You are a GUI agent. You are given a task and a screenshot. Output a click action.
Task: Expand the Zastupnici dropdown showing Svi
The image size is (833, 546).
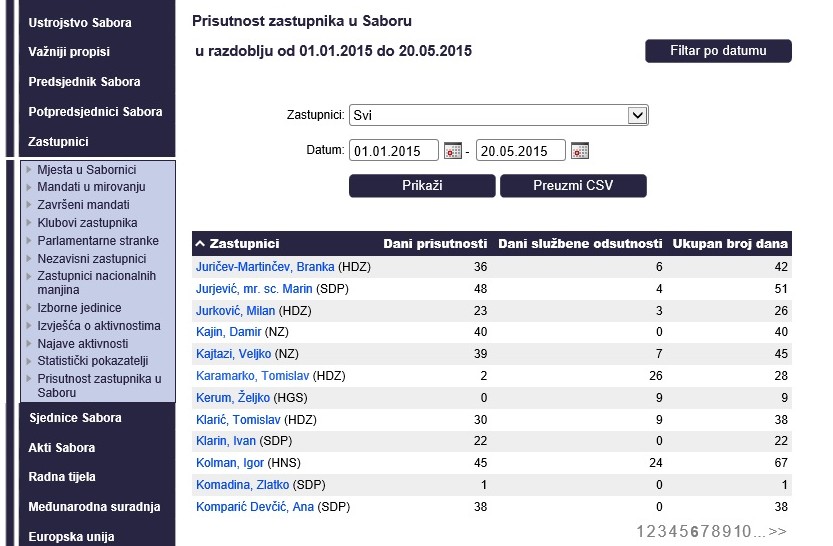point(498,115)
